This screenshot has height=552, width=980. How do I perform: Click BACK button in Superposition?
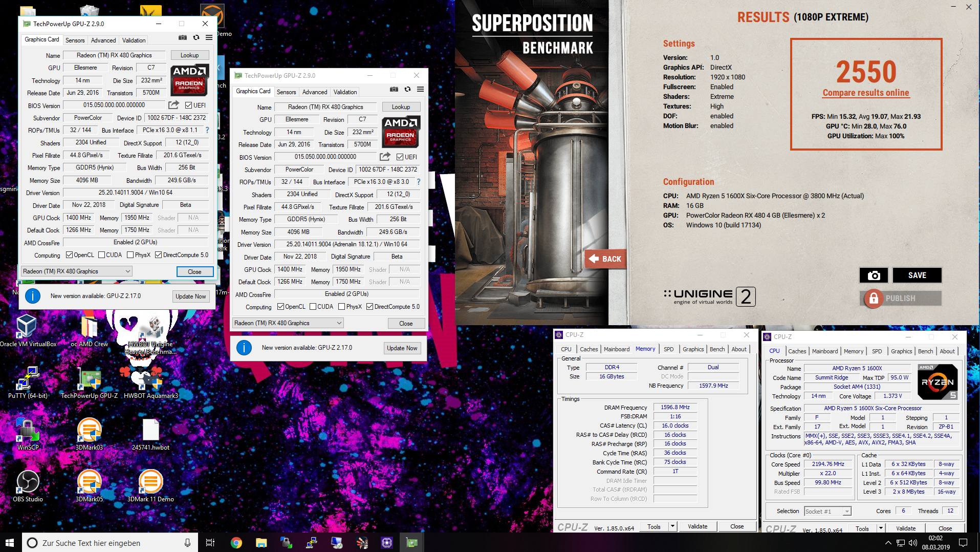605,259
